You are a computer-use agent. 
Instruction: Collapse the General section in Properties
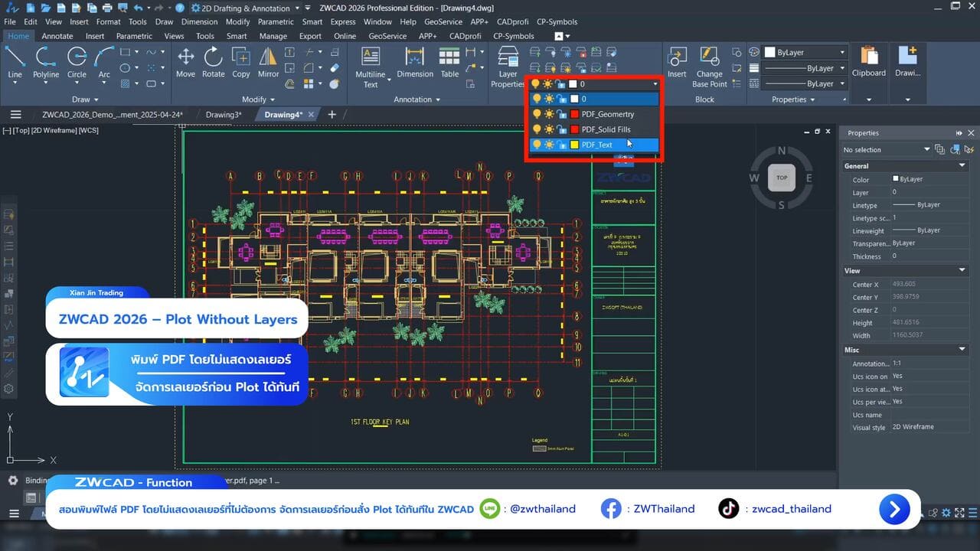click(x=962, y=165)
